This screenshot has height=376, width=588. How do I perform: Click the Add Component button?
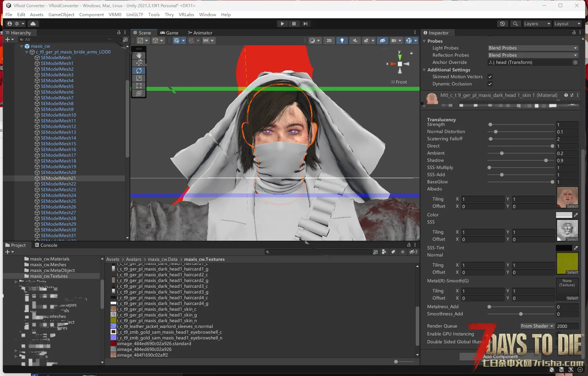point(500,357)
